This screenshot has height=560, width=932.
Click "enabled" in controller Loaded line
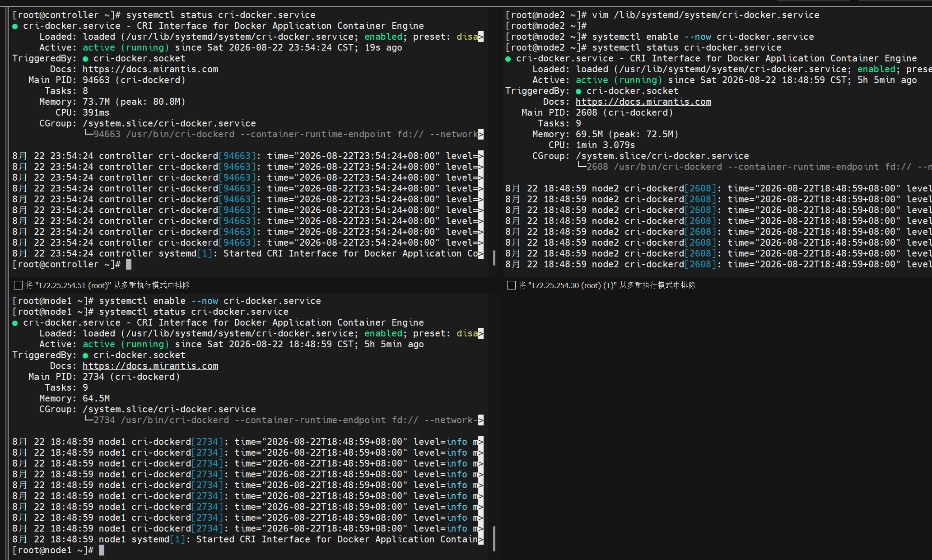coord(383,37)
